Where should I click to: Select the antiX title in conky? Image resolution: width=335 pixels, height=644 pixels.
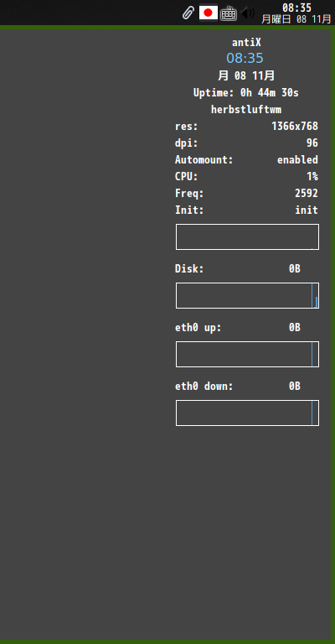pyautogui.click(x=246, y=42)
